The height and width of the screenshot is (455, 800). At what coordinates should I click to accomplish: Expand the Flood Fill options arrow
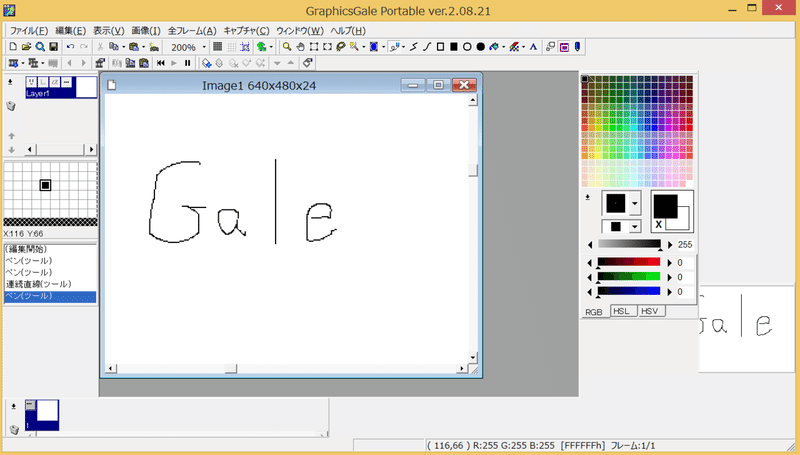[503, 47]
